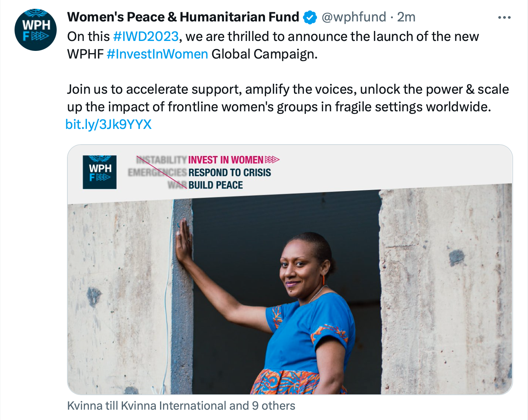Click the blue verified badge

click(x=310, y=18)
